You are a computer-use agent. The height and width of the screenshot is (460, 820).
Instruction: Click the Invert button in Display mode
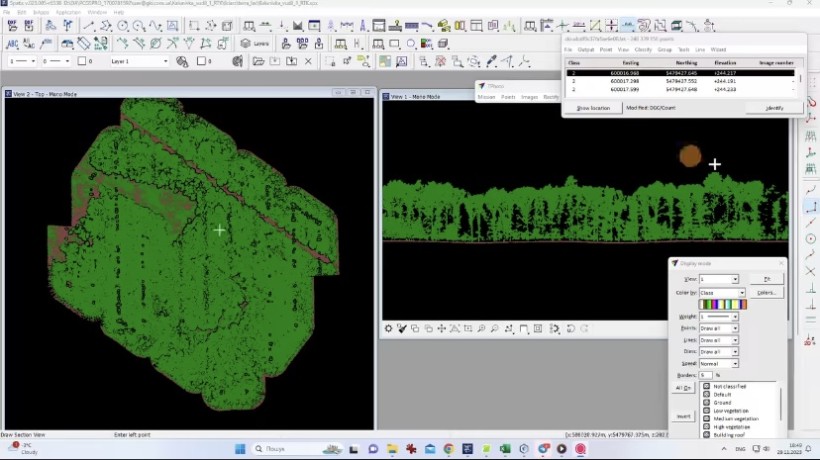[683, 416]
